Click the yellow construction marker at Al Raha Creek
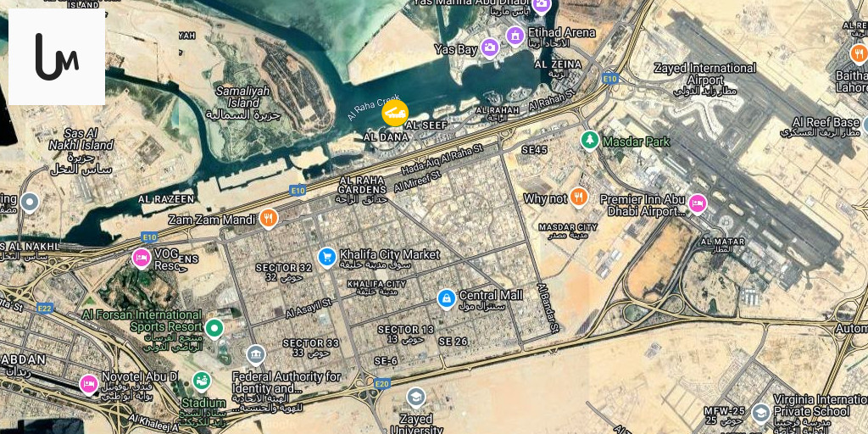Viewport: 868px width, 434px height. [395, 113]
